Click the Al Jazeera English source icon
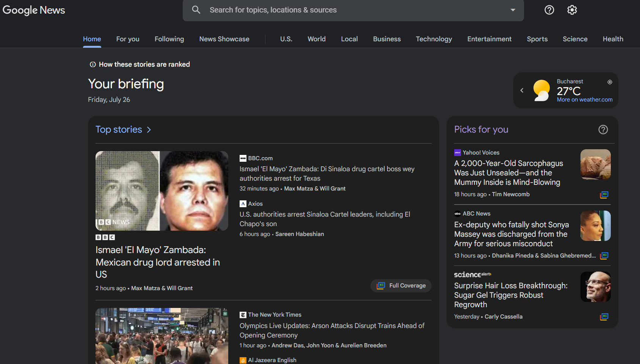 click(243, 361)
